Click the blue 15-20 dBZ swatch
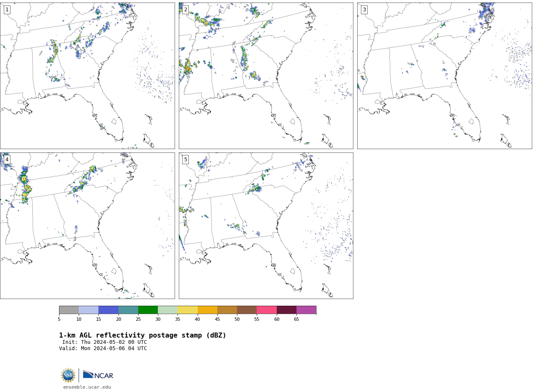Screen dimensions: 536x392 click(x=108, y=310)
